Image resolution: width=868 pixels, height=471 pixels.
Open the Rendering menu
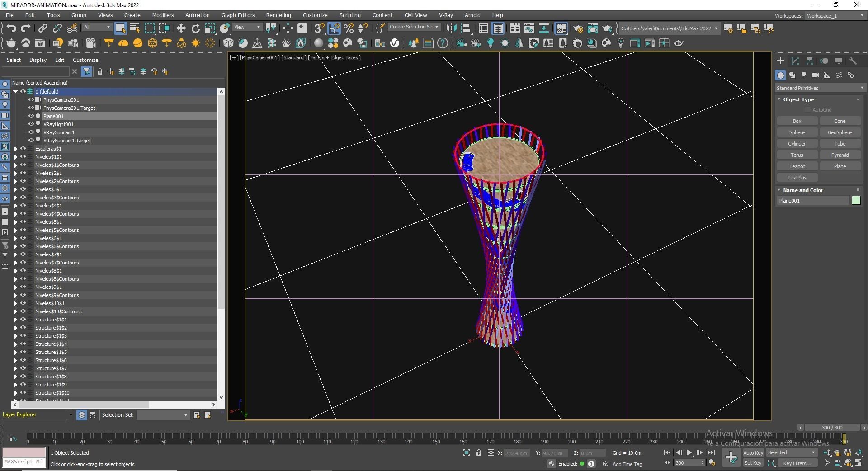(278, 15)
